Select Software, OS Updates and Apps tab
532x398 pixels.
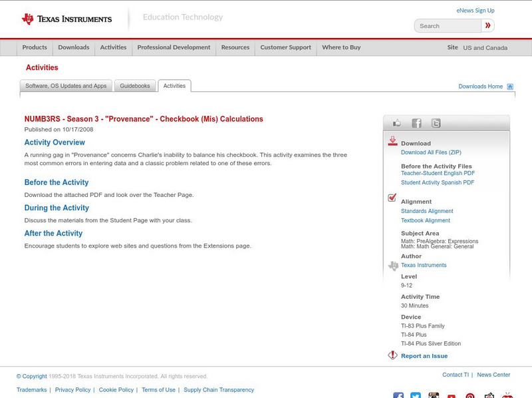click(66, 86)
